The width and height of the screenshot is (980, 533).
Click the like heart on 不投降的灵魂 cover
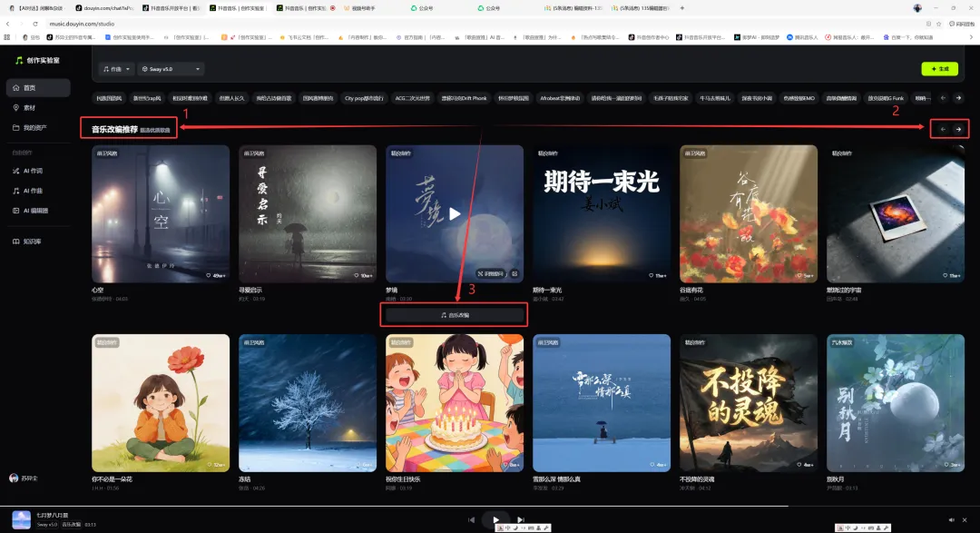[x=799, y=465]
